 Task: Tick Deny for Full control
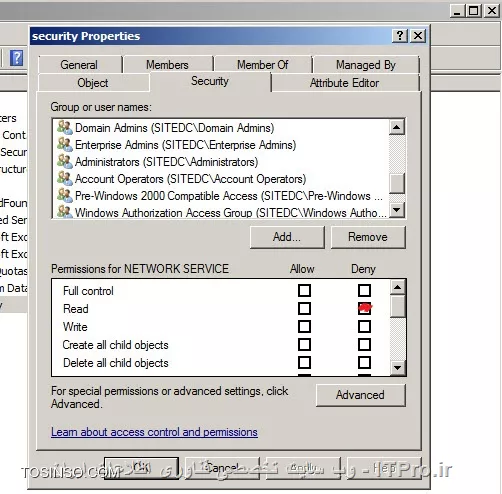click(364, 290)
